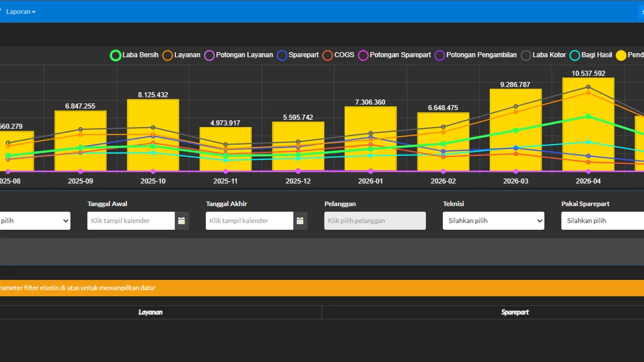Sort by the Layanan column header
Screen dimensions: 644x362
150,312
